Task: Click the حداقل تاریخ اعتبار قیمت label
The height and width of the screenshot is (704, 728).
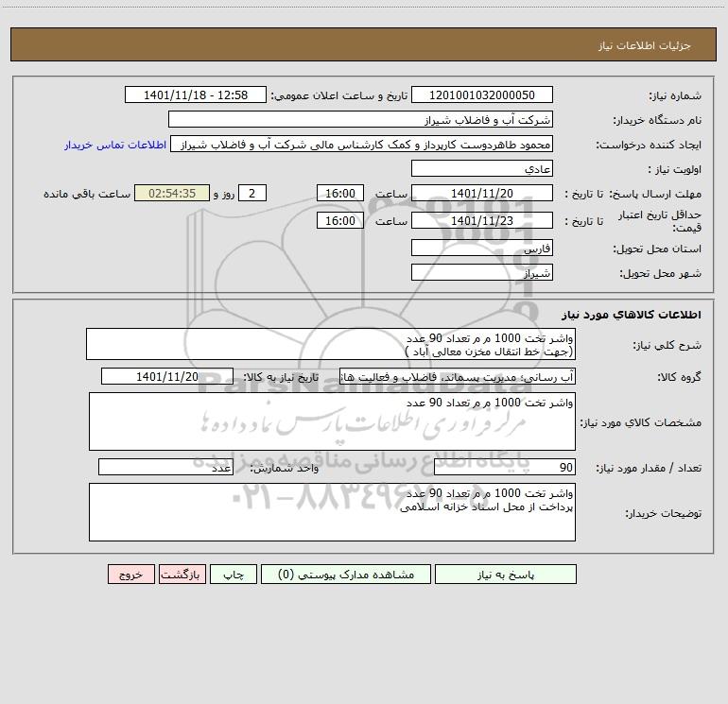Action: [x=660, y=221]
